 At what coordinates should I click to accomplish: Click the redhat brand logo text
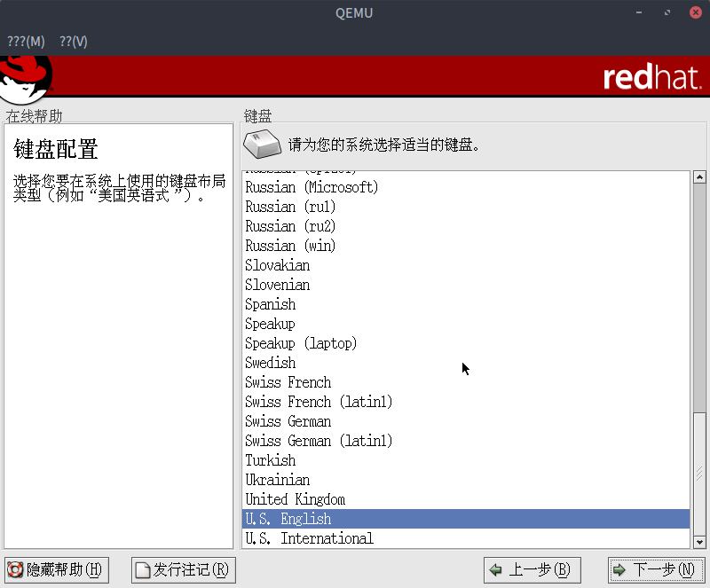coord(652,78)
